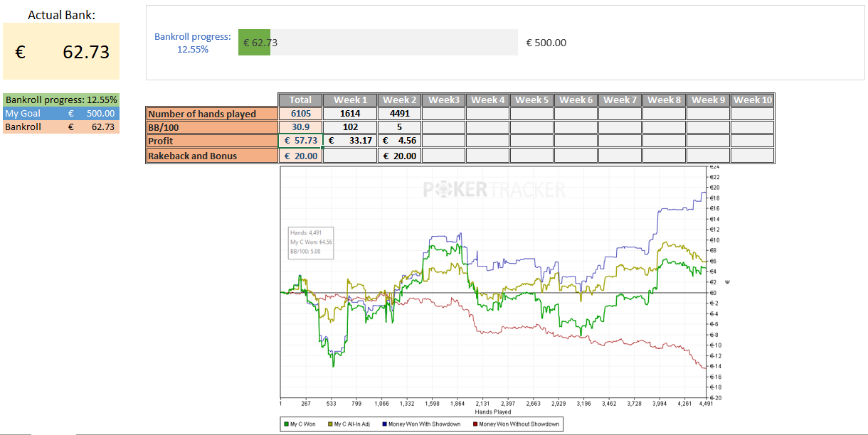Click the "Hands Played" x-axis title
The height and width of the screenshot is (435, 868).
tap(493, 412)
